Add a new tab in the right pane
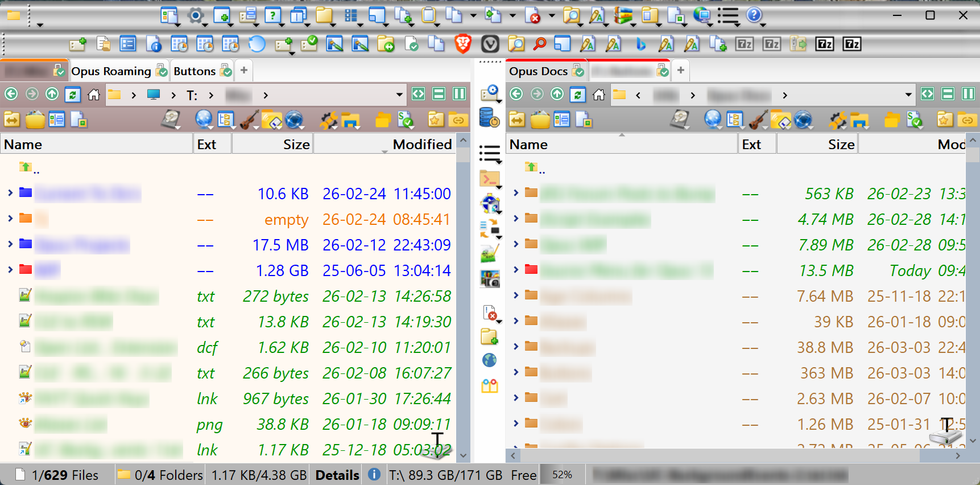980x485 pixels. [680, 71]
